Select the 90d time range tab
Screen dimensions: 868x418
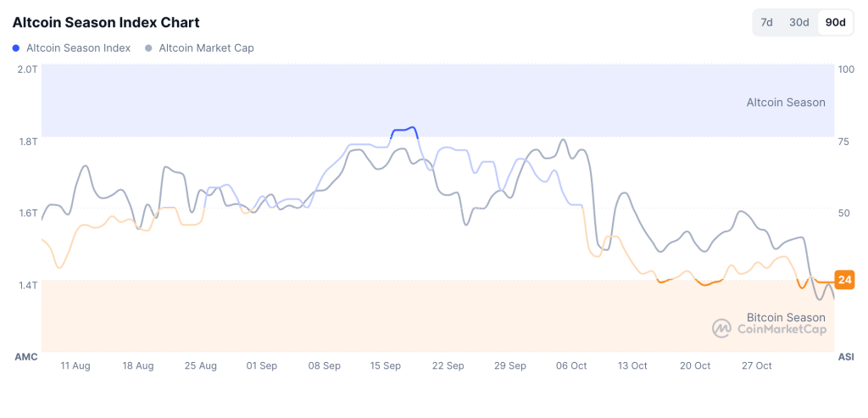tap(835, 23)
